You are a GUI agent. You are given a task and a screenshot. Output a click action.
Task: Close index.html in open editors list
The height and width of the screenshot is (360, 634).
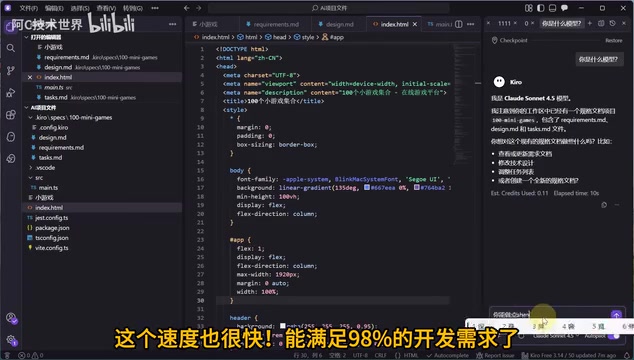[30, 77]
